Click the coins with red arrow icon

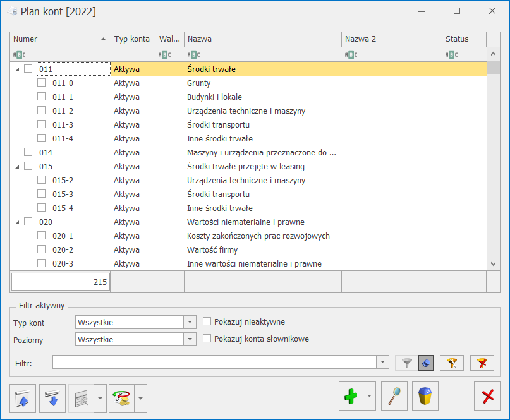coord(121,399)
